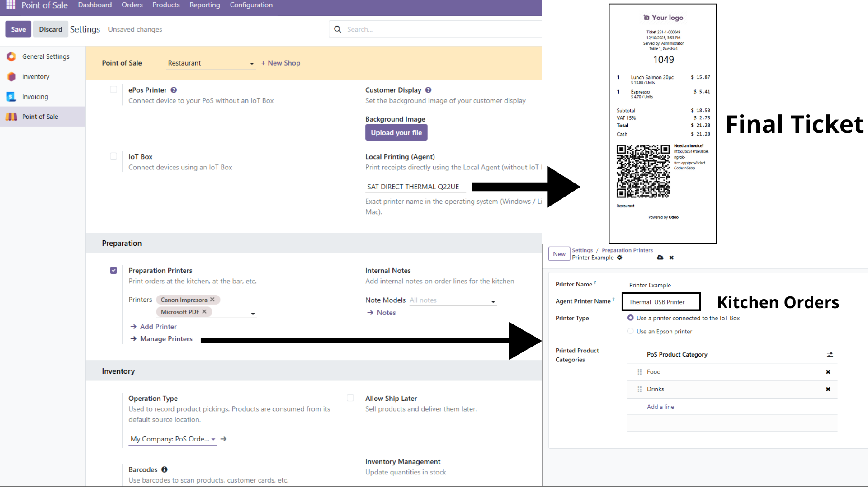Open the category column options icon
868x488 pixels.
coord(830,355)
